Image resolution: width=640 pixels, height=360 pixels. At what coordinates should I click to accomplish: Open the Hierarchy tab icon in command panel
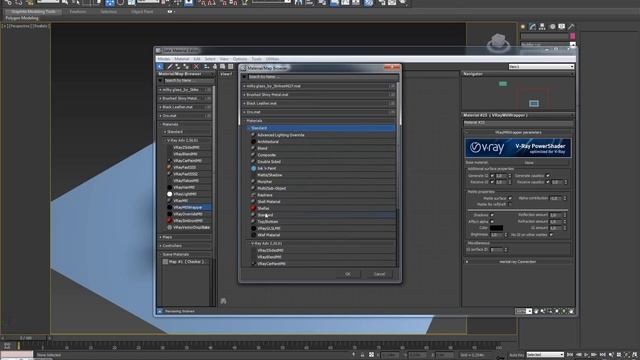coord(542,27)
